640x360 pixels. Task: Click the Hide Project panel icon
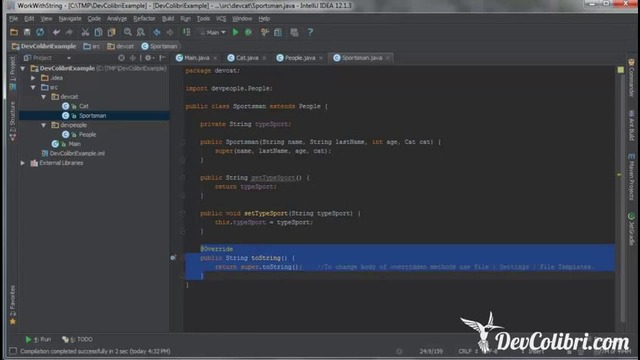click(x=162, y=58)
